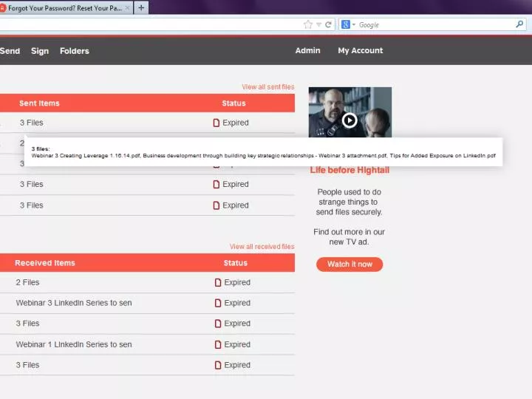Screen dimensions: 532x399
Task: Click expired icon in middle received 3 Files
Action: pyautogui.click(x=218, y=324)
